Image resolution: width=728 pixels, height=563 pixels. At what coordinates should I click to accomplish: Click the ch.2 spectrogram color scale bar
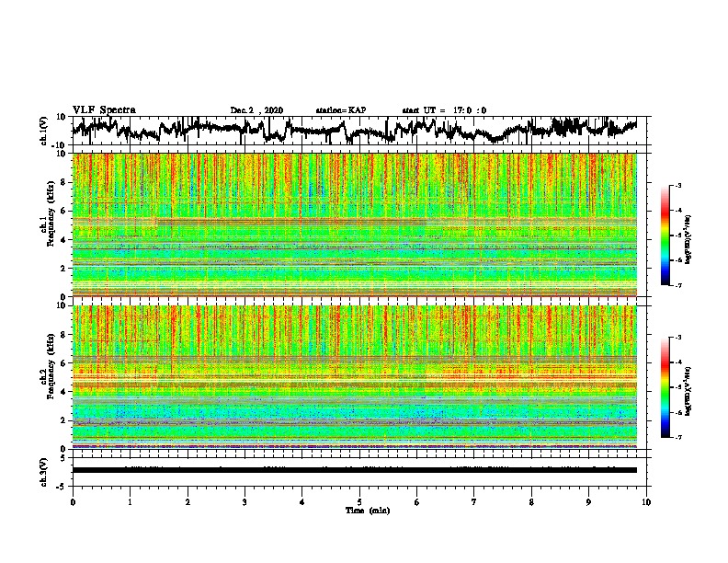[665, 387]
